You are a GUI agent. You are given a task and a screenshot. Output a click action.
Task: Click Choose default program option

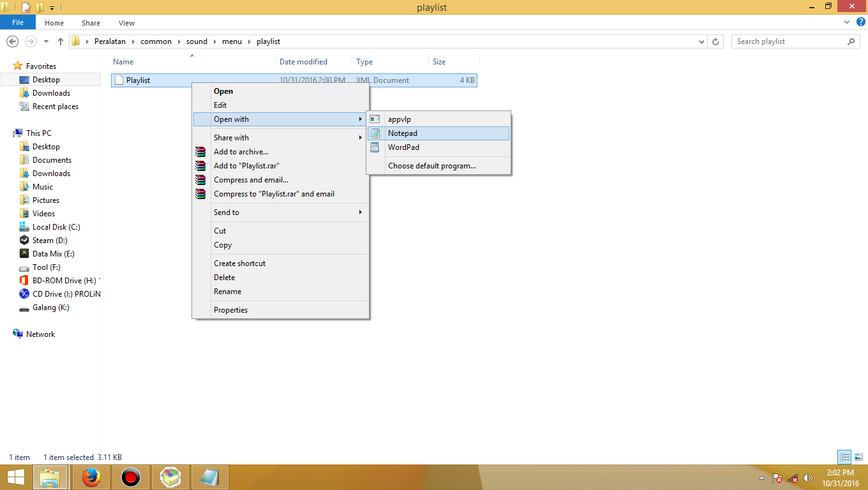pos(439,166)
